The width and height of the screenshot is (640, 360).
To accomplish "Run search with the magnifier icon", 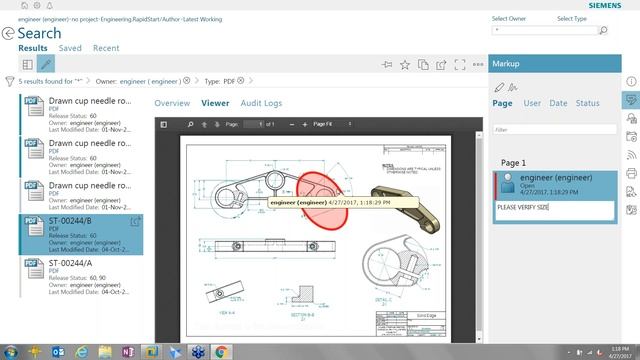I will [603, 30].
